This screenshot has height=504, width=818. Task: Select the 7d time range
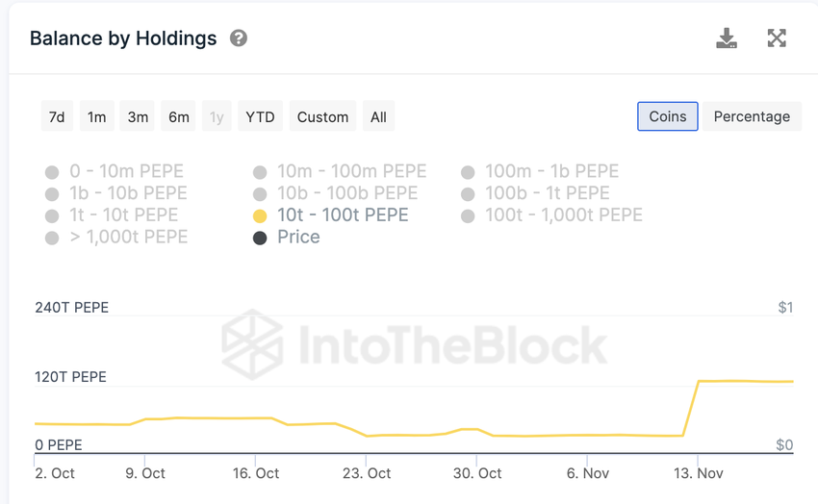click(57, 117)
